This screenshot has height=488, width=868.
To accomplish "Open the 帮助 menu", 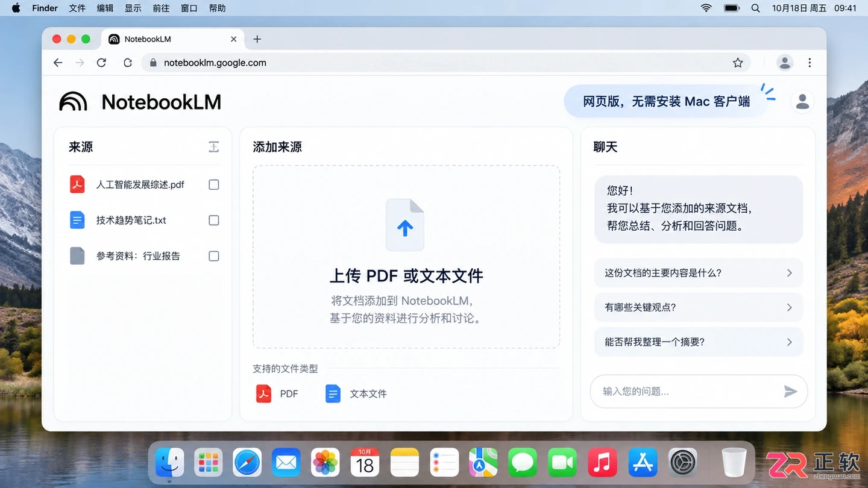I will 217,8.
